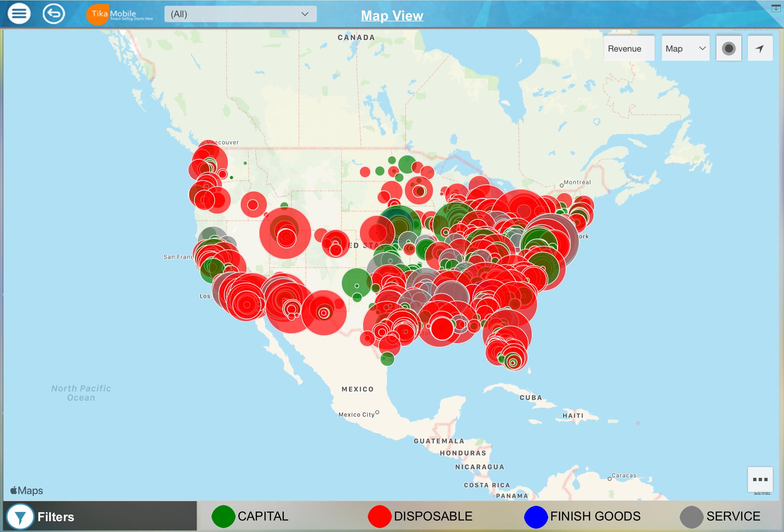Click the MEXICO country label
Viewport: 784px width, 532px height.
point(358,389)
